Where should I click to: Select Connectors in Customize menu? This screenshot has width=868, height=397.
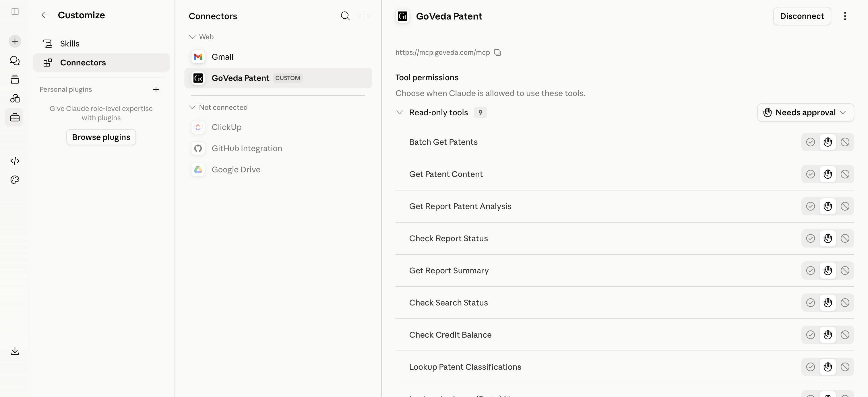click(101, 63)
